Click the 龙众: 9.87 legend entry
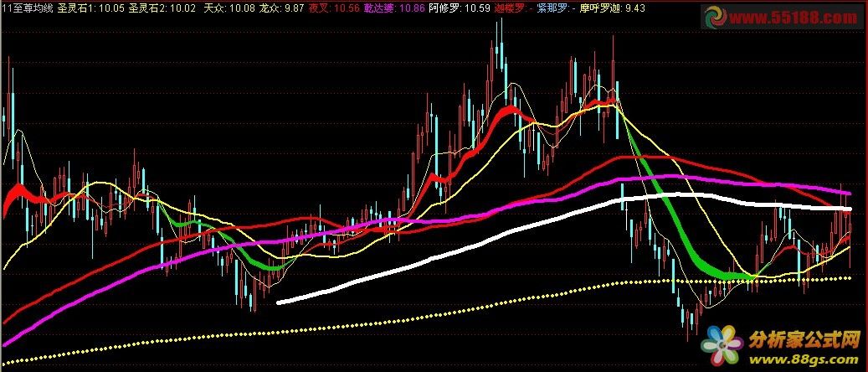 click(x=282, y=8)
